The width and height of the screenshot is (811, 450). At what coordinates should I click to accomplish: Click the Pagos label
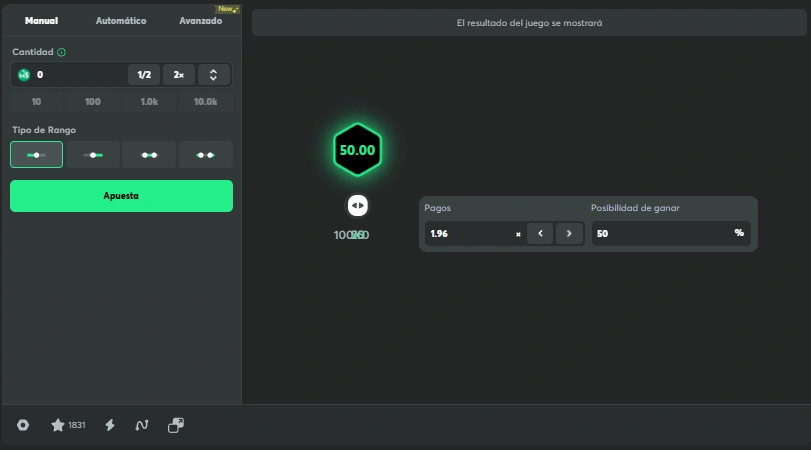pyautogui.click(x=438, y=208)
